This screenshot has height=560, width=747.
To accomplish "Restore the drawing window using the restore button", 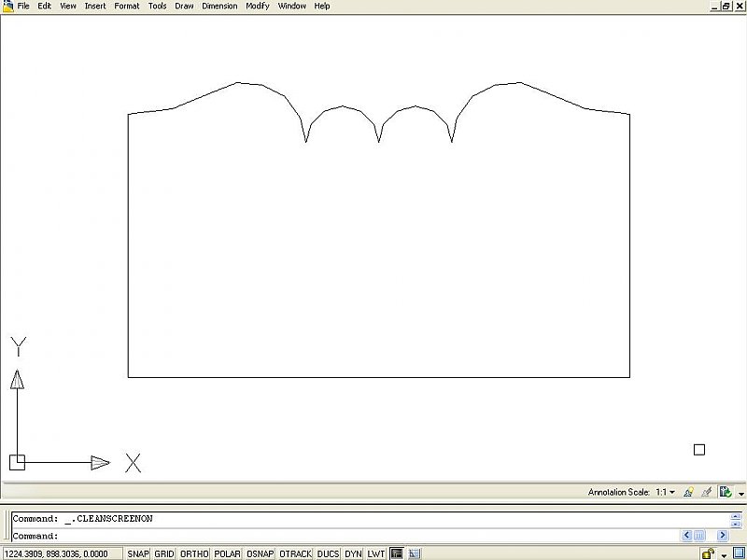I will pyautogui.click(x=726, y=7).
